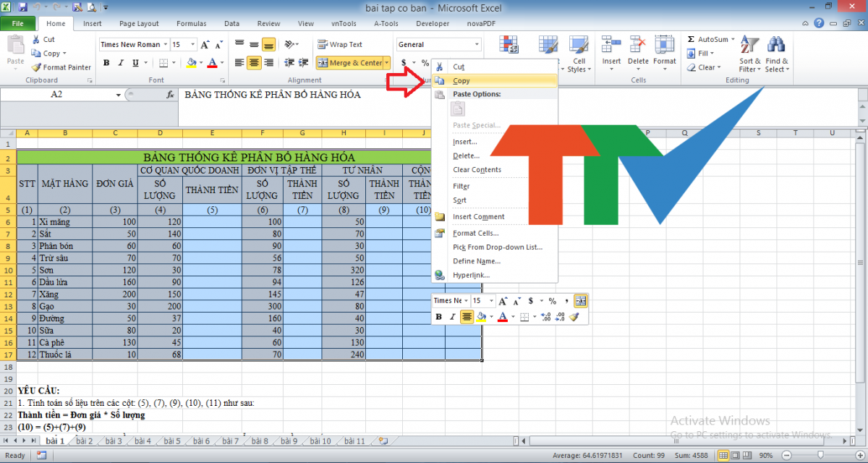Viewport: 868px width, 463px height.
Task: Open the ribbon font name dropdown
Action: tap(166, 44)
